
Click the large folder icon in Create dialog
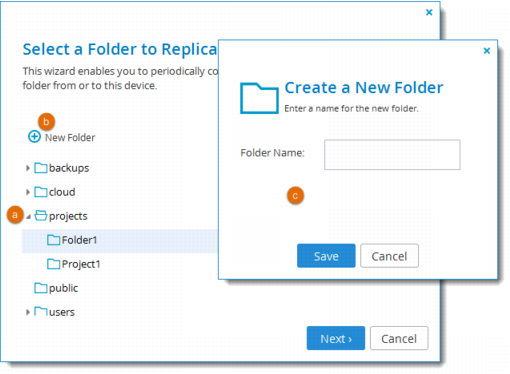click(259, 98)
